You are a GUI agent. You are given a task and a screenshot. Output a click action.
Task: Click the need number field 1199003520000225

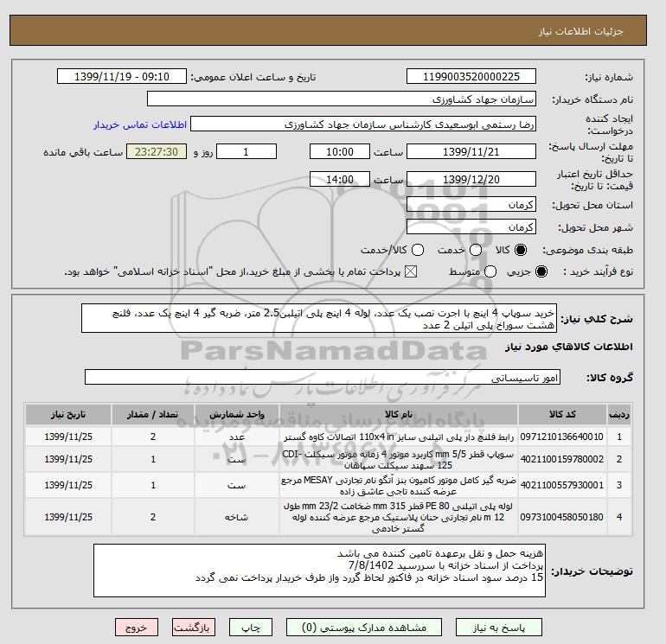(x=471, y=76)
